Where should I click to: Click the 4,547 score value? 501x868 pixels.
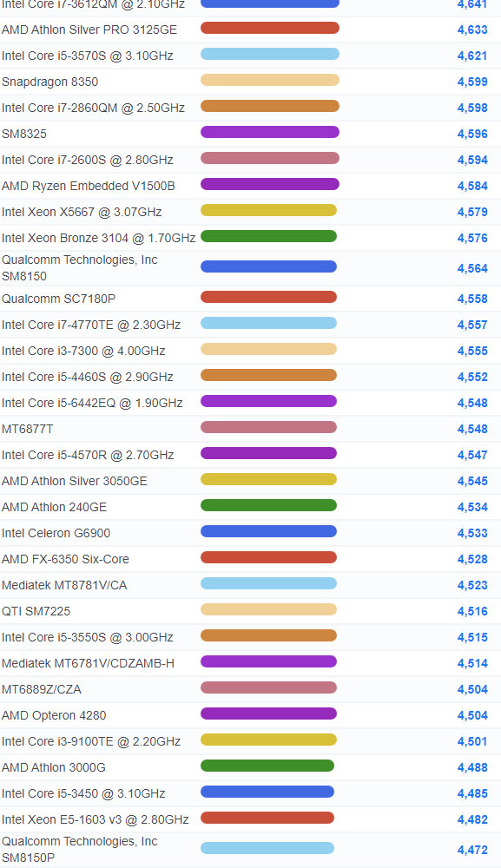coord(472,455)
